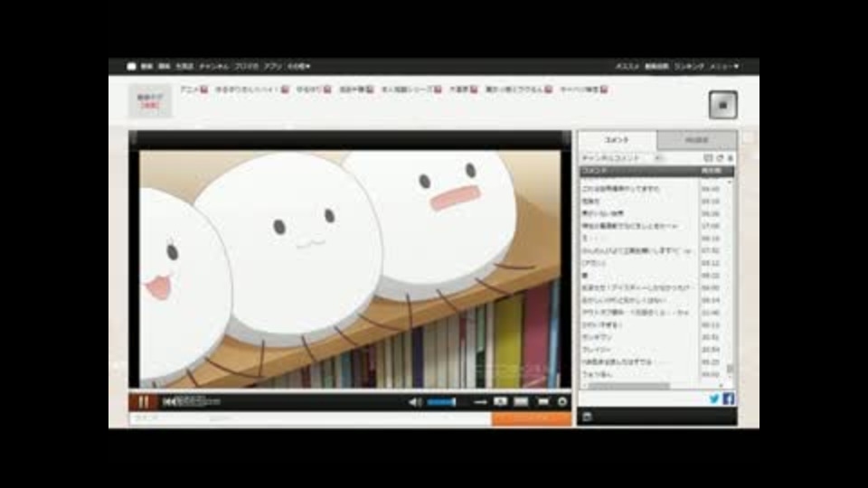Pause the video with the pause button
Image resolution: width=868 pixels, height=488 pixels.
click(x=144, y=401)
